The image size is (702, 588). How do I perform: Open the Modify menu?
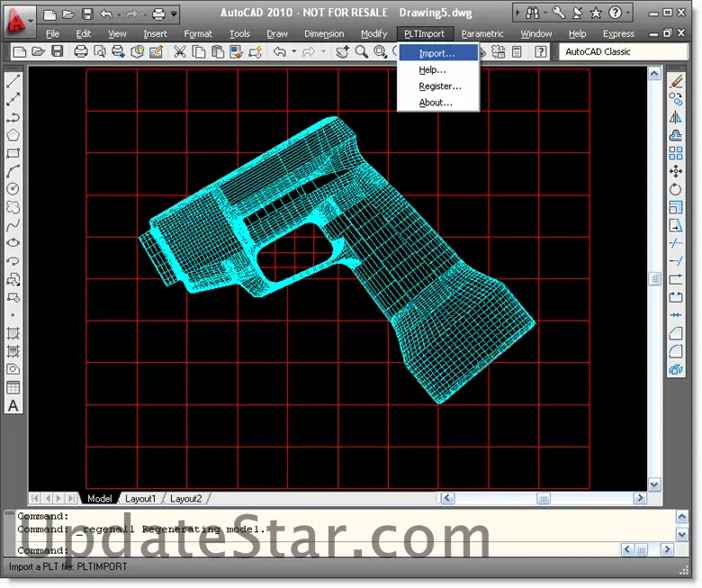[x=373, y=33]
